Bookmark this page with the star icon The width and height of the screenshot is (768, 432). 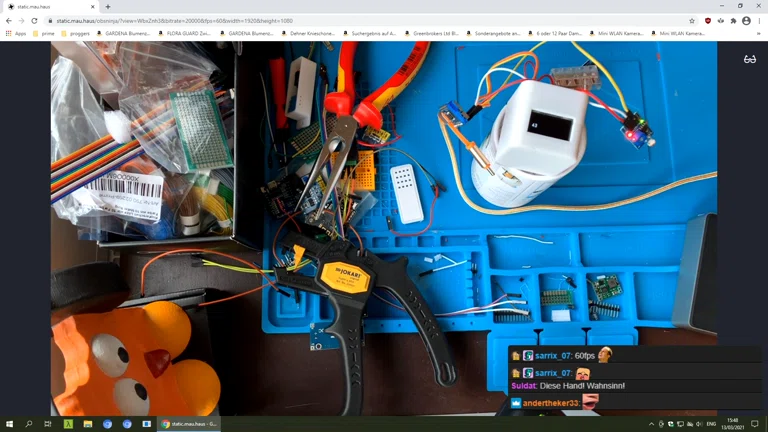(692, 20)
